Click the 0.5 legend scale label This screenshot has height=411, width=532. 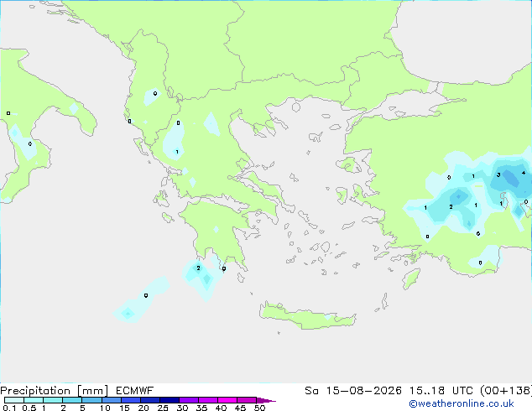(29, 408)
